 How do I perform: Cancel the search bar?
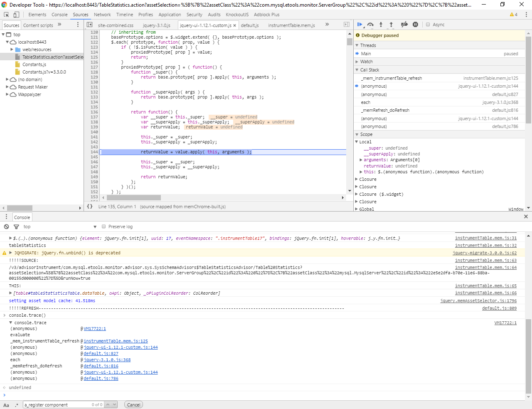[133, 405]
